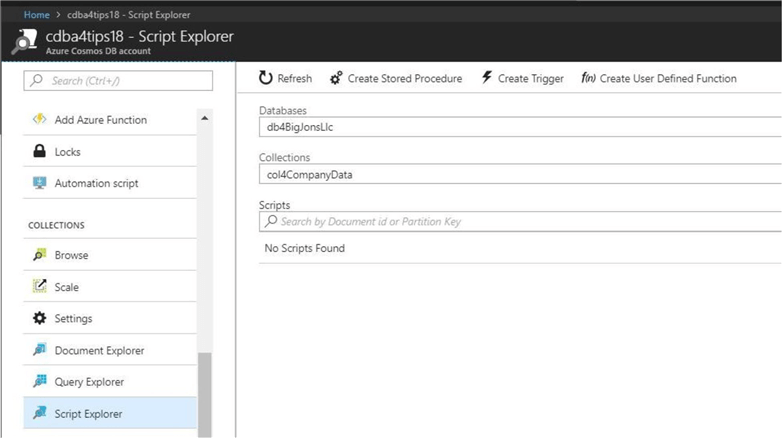The width and height of the screenshot is (782, 438).
Task: Click the magnifier icon in the sidebar search
Action: point(36,80)
